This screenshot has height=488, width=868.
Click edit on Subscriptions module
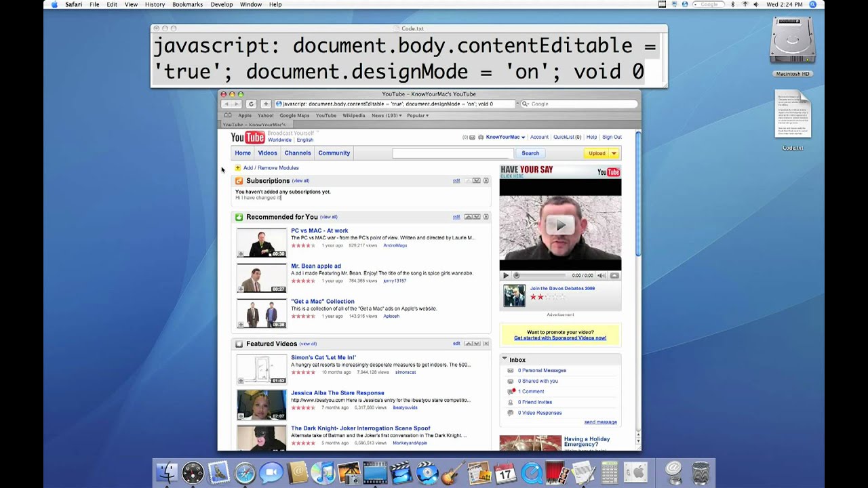tap(456, 181)
